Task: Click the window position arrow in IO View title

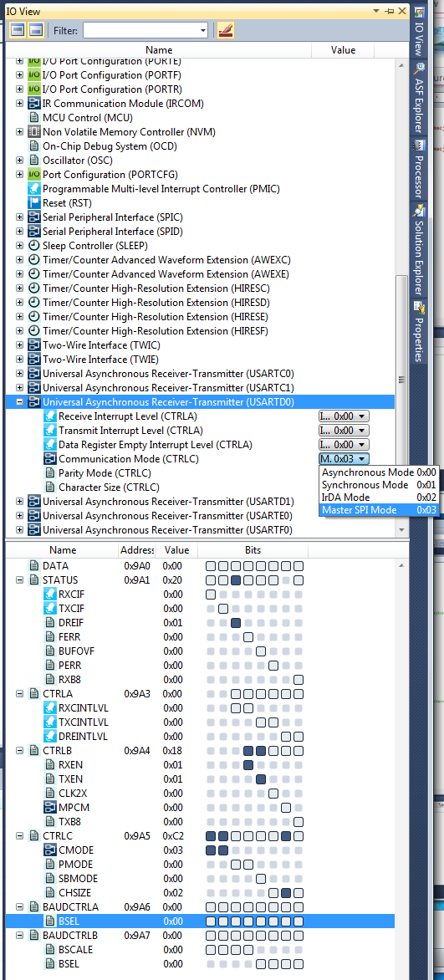Action: tap(376, 11)
